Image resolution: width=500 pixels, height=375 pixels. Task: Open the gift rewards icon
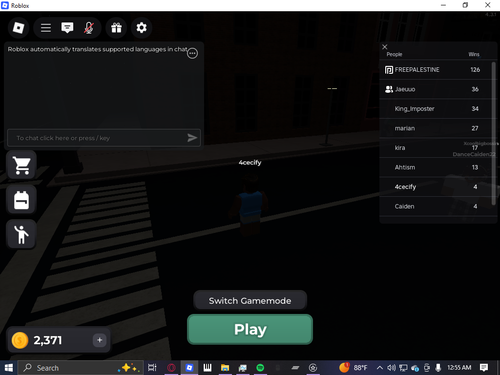pos(116,28)
